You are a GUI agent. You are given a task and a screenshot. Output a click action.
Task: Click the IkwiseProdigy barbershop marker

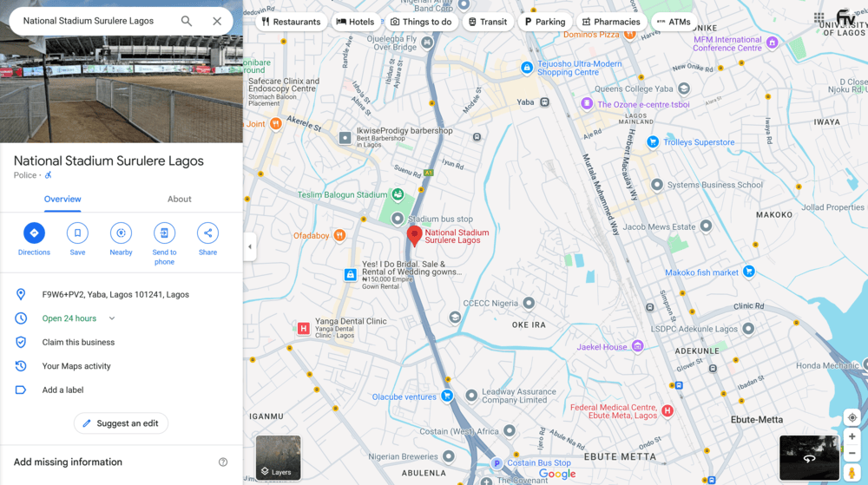click(x=345, y=138)
